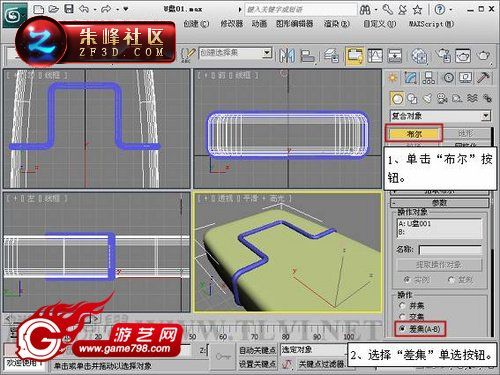
Task: Expand the quick access toolbar options arrow
Action: click(126, 9)
